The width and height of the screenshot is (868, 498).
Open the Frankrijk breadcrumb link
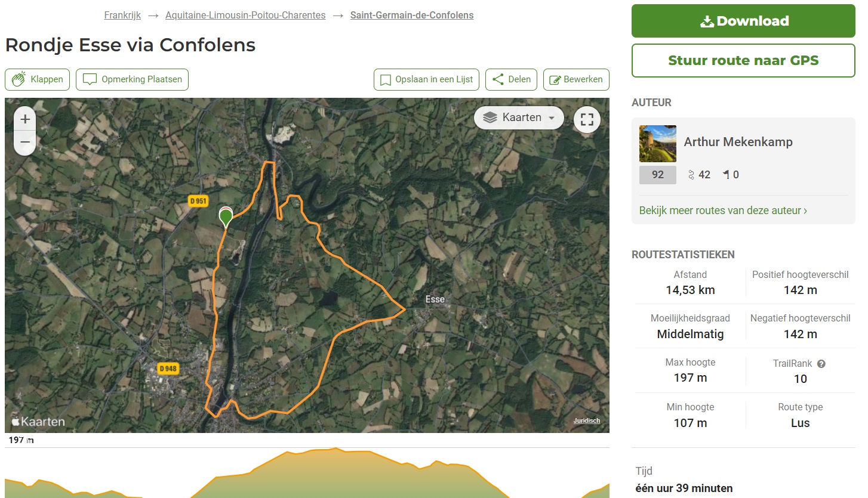pos(122,16)
